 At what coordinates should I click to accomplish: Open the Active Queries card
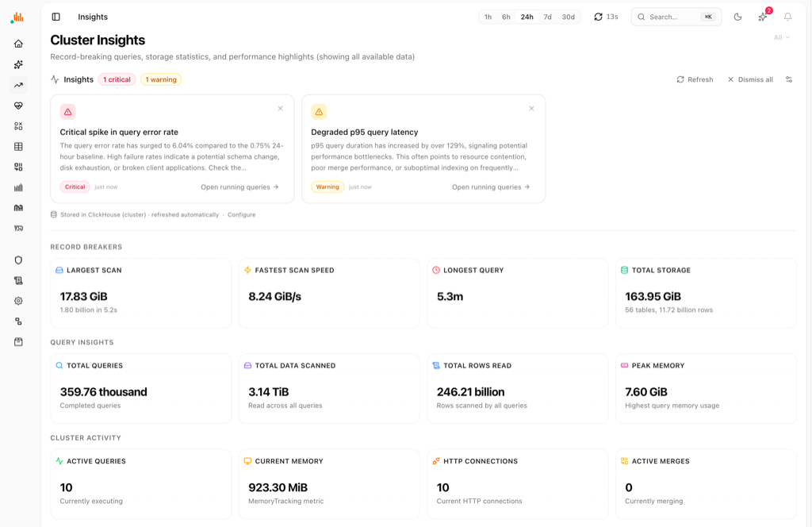(141, 484)
